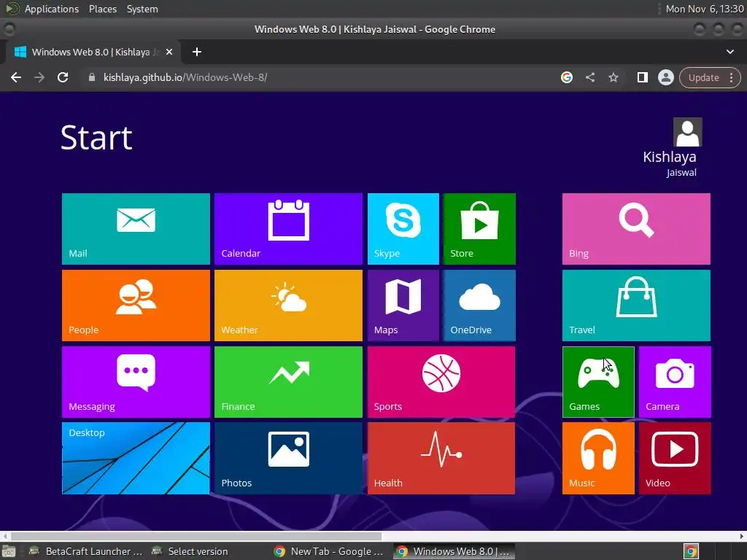Click the Chrome icon in the system tray

[x=691, y=551]
